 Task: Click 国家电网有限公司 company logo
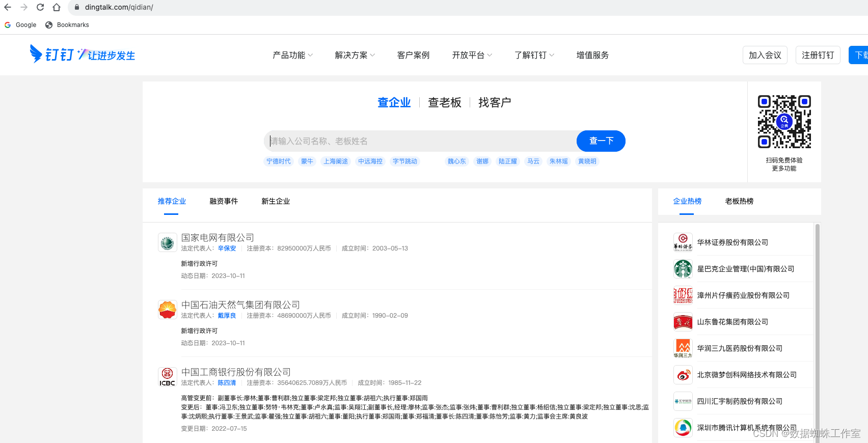(x=167, y=242)
